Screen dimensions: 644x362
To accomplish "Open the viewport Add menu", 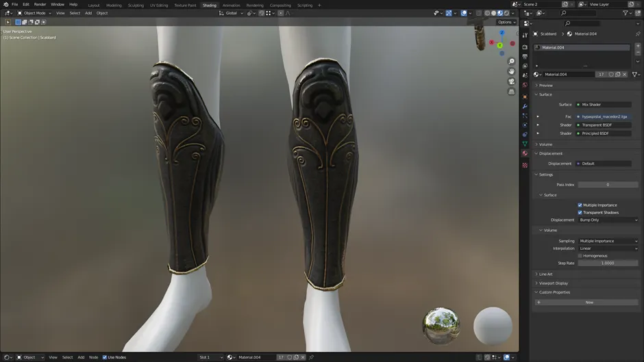I will (88, 13).
